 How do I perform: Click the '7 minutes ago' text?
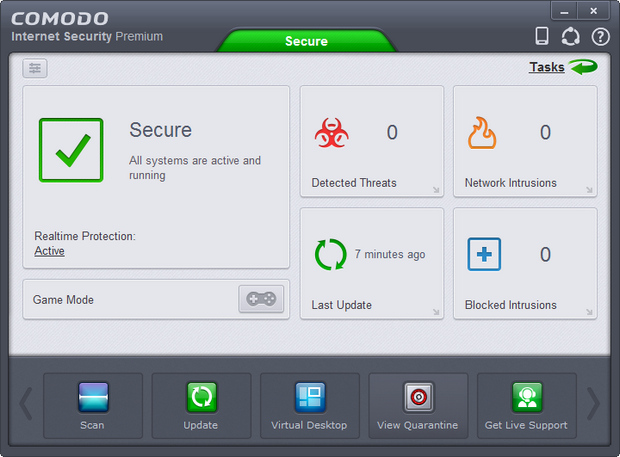tap(390, 254)
